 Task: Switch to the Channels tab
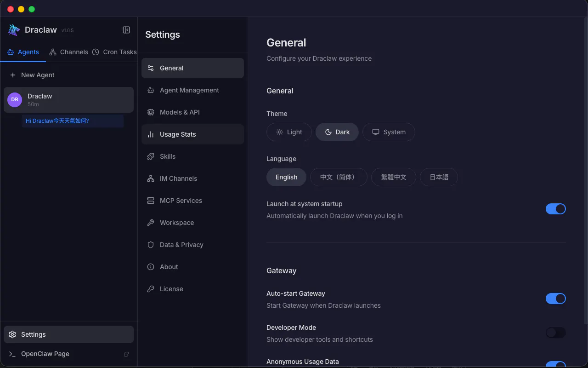(68, 52)
